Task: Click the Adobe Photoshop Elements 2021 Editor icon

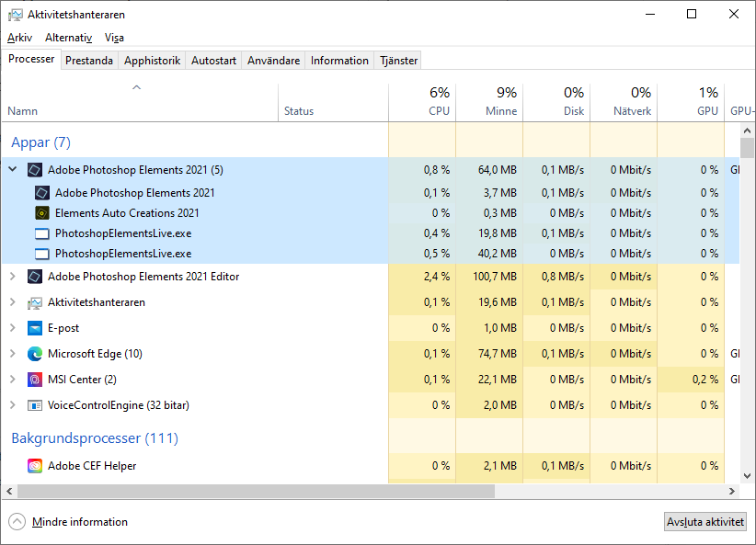Action: pyautogui.click(x=35, y=276)
